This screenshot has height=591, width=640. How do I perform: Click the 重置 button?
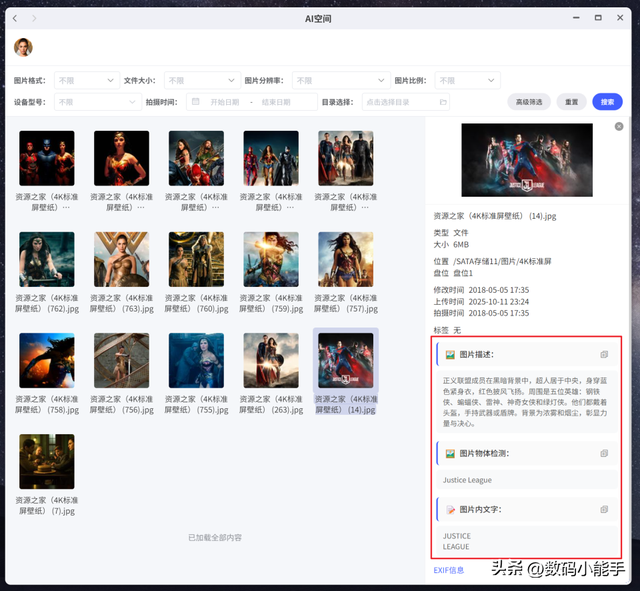pos(571,102)
